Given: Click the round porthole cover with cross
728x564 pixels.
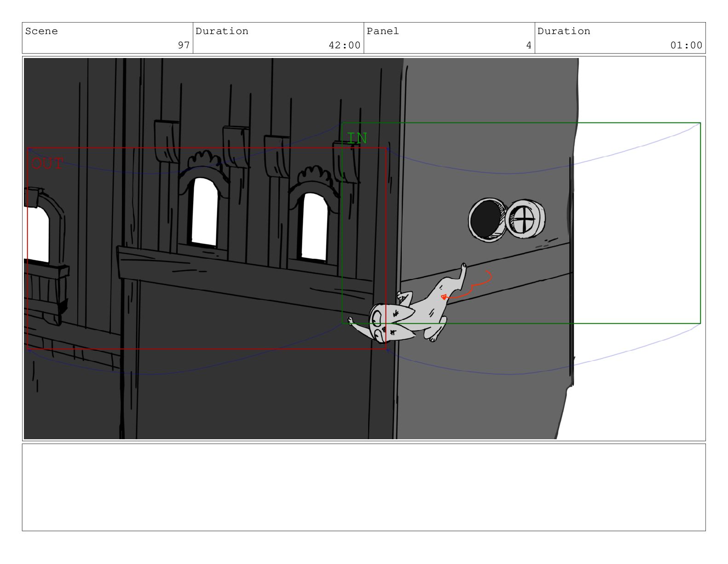Looking at the screenshot, I should pos(525,219).
